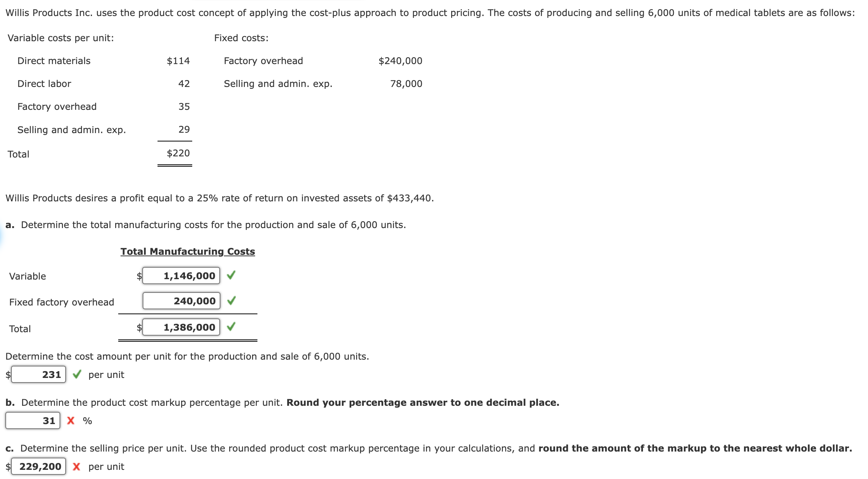868x479 pixels.
Task: Click the markup percentage input showing 31
Action: click(32, 421)
